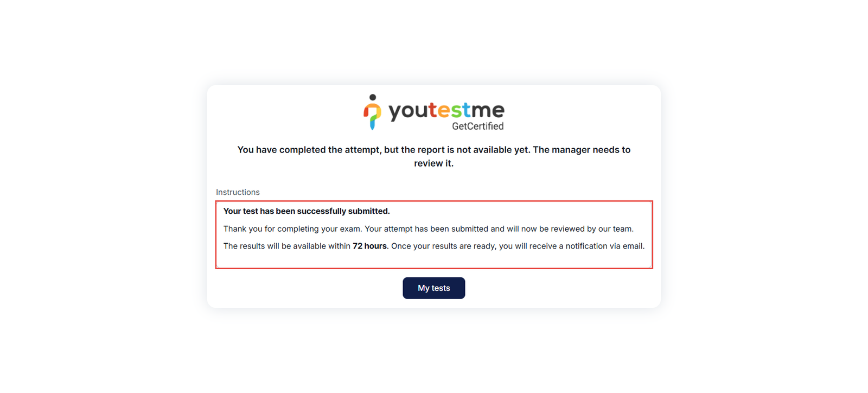The image size is (868, 393).
Task: Click the thank-you paragraph about exam review
Action: click(429, 229)
